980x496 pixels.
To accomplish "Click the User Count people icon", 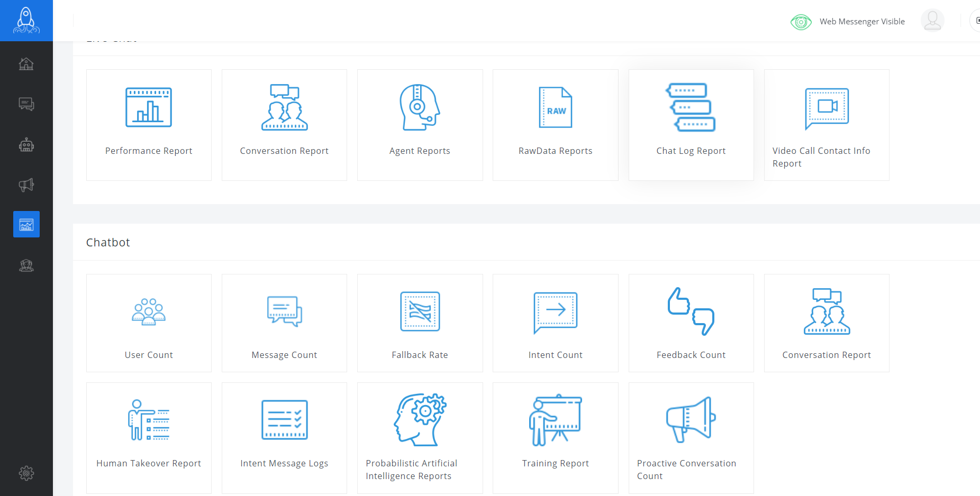I will pos(149,311).
